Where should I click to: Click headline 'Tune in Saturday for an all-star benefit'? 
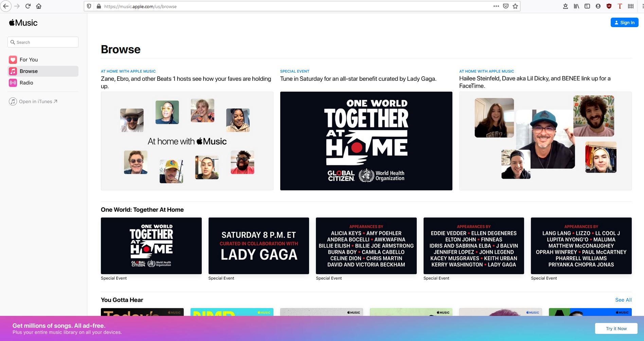tap(358, 79)
